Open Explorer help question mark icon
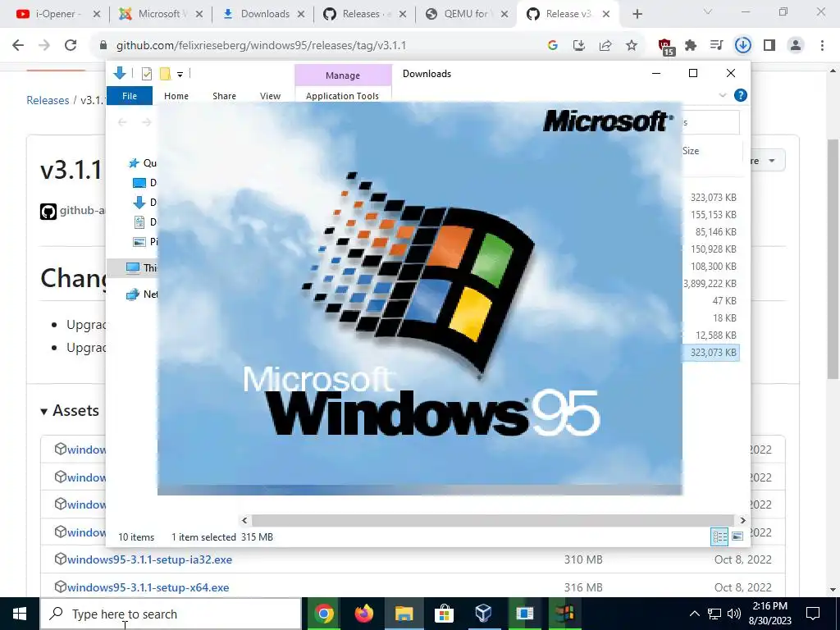Viewport: 840px width, 630px height. tap(741, 95)
